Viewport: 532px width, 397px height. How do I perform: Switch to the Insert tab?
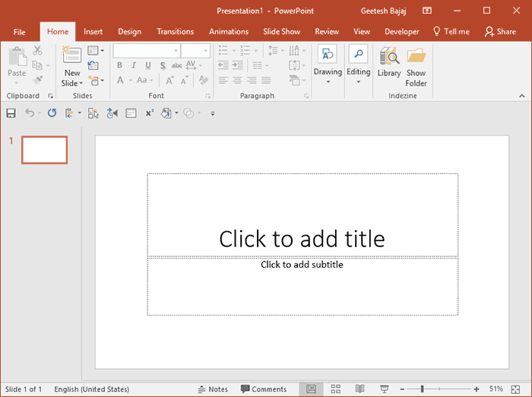(93, 32)
